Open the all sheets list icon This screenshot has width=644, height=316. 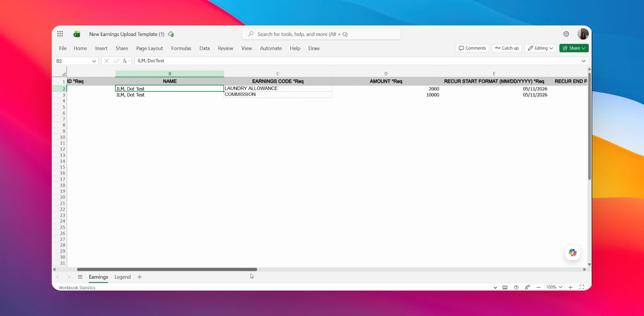tap(80, 277)
